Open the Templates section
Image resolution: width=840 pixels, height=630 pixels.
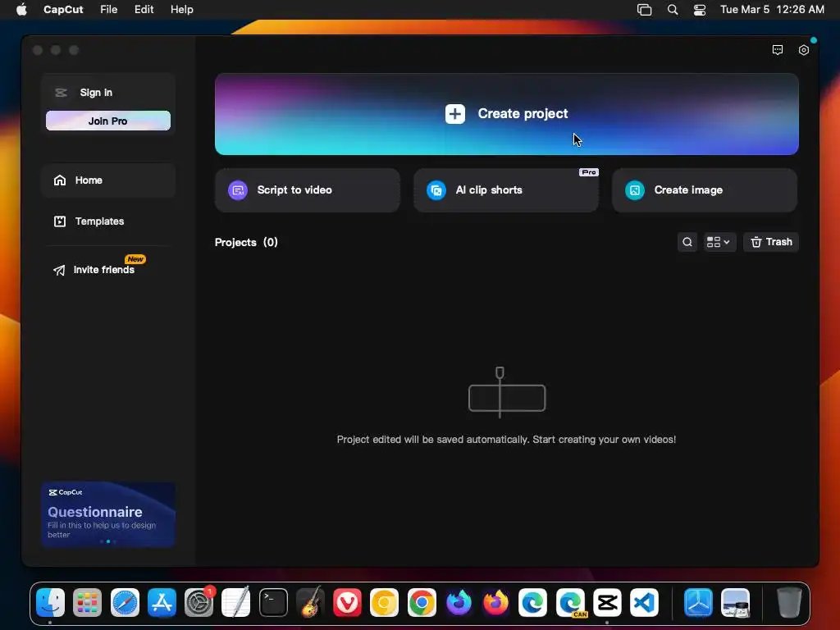click(x=108, y=221)
